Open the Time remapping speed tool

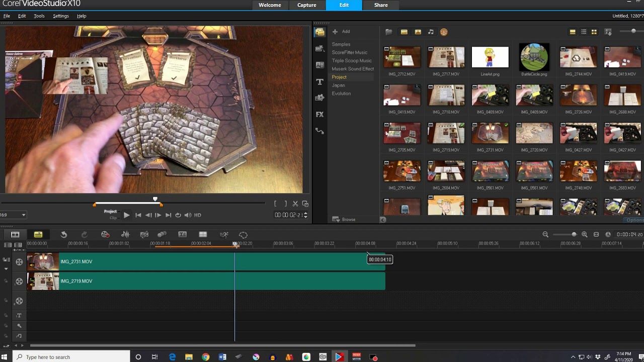click(x=224, y=235)
